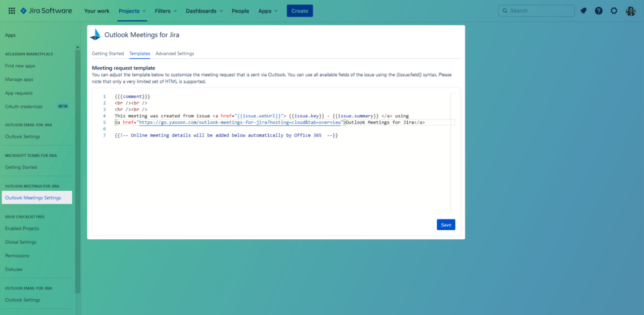Click the Jira Software logo
The width and height of the screenshot is (644, 315).
click(x=46, y=11)
